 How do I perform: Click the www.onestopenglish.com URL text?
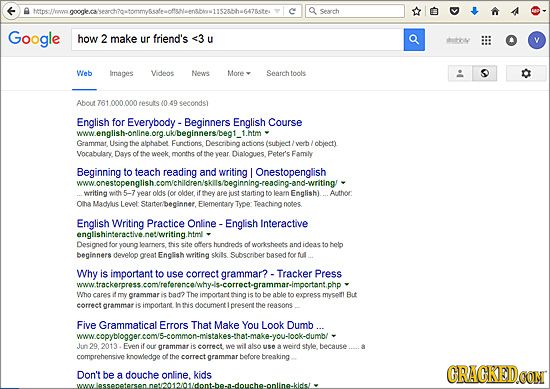[207, 183]
